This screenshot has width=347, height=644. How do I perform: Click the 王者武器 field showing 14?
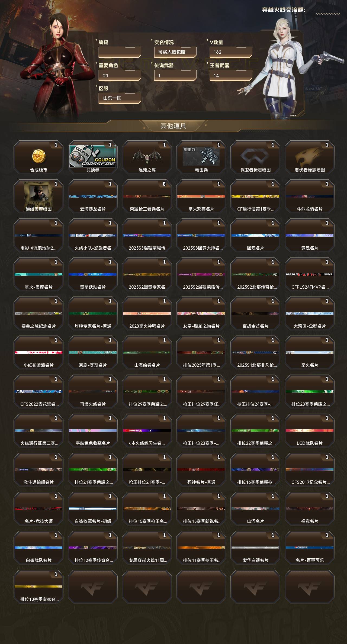(231, 75)
